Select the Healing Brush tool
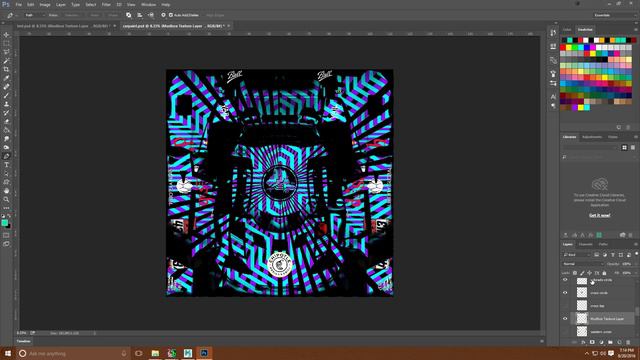Viewport: 640px width, 360px height. [7, 87]
